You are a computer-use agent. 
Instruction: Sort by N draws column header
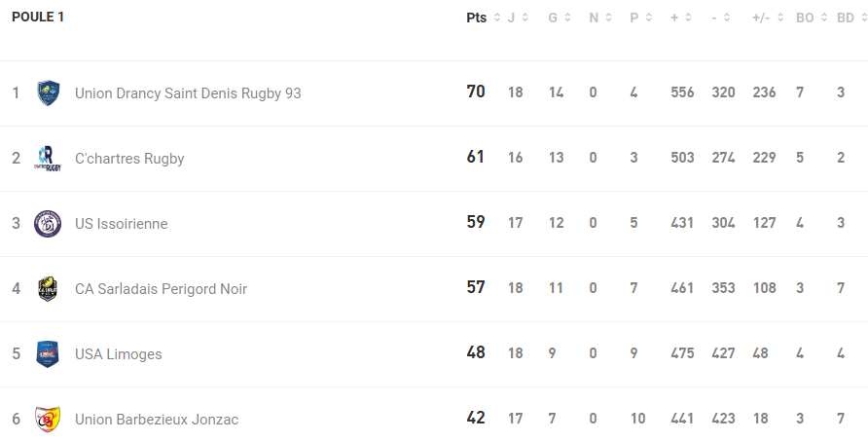[599, 18]
